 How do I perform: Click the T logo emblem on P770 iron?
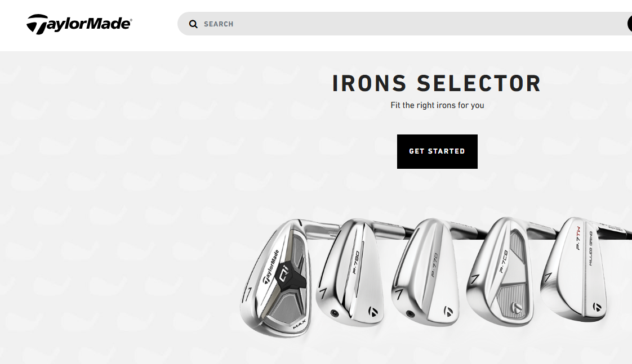(448, 311)
